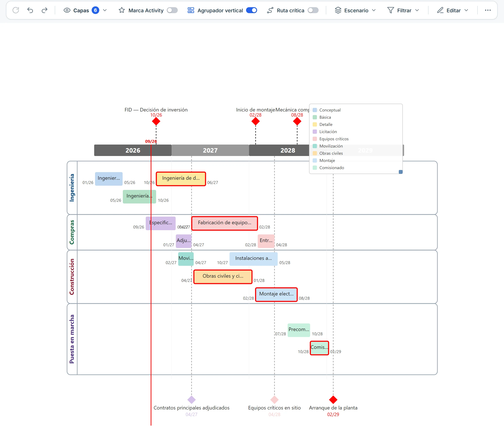Click the Capas eye icon
This screenshot has height=429, width=504.
click(67, 10)
